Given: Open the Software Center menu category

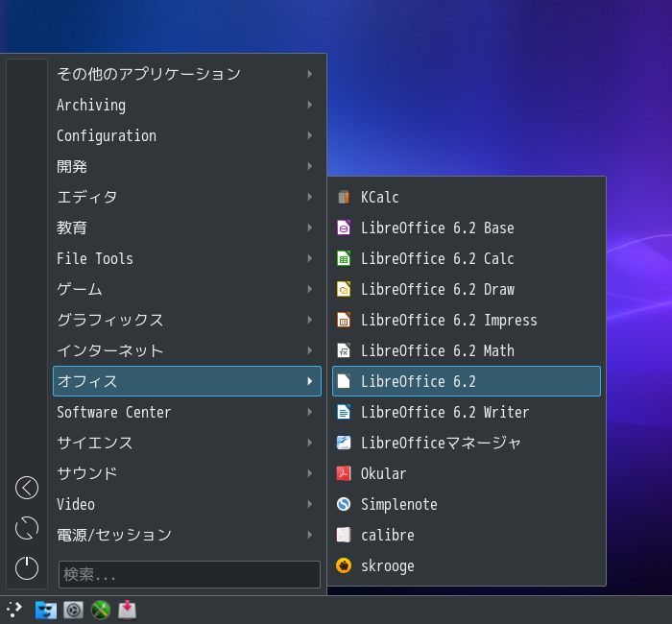Looking at the screenshot, I should point(187,412).
